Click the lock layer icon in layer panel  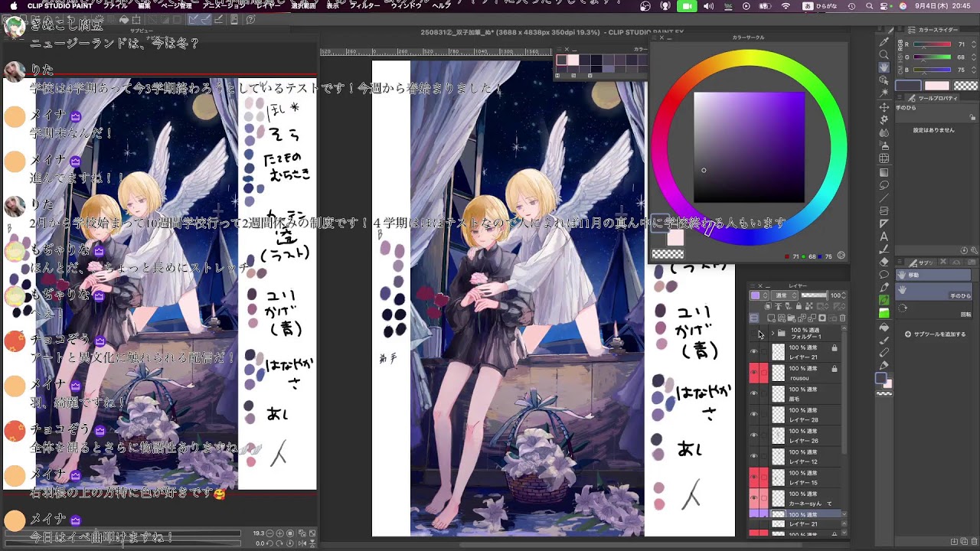(799, 306)
